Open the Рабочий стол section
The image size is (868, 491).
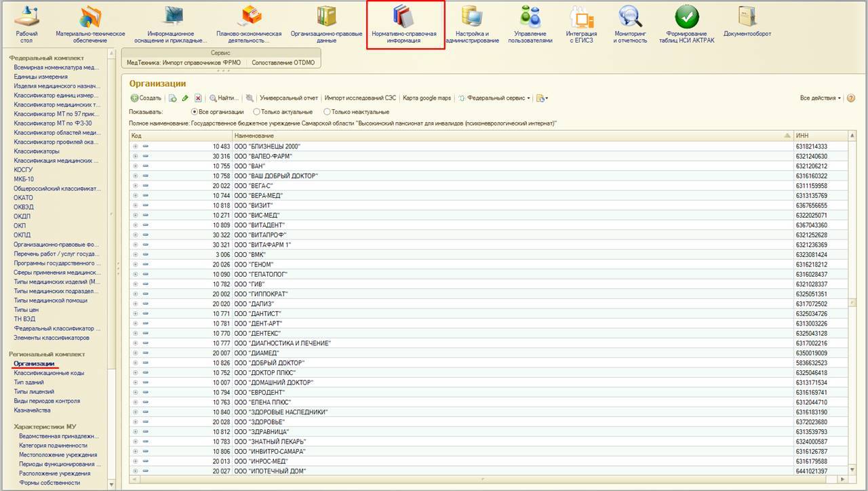26,24
